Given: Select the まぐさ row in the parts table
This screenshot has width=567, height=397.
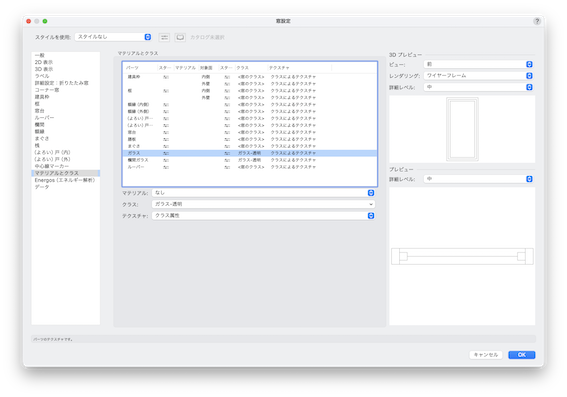Looking at the screenshot, I should [250, 146].
